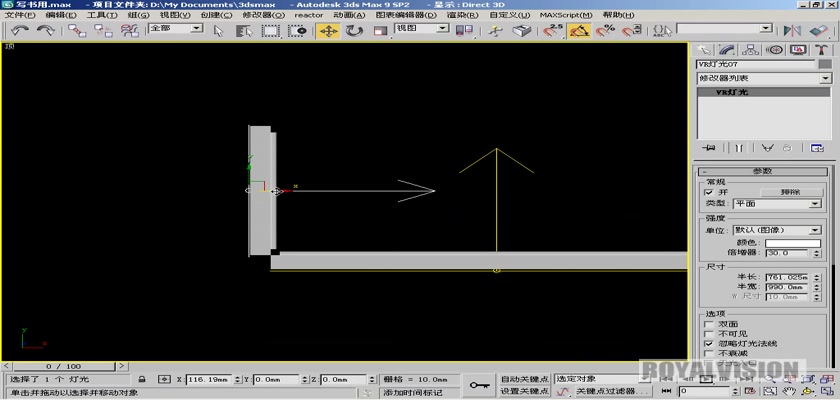Click the 0 / 100 time slider

pyautogui.click(x=63, y=366)
